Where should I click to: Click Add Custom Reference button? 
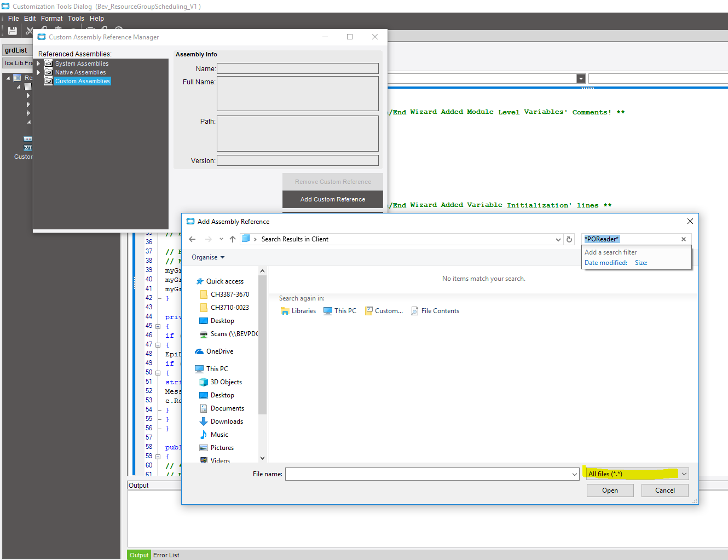pos(333,199)
